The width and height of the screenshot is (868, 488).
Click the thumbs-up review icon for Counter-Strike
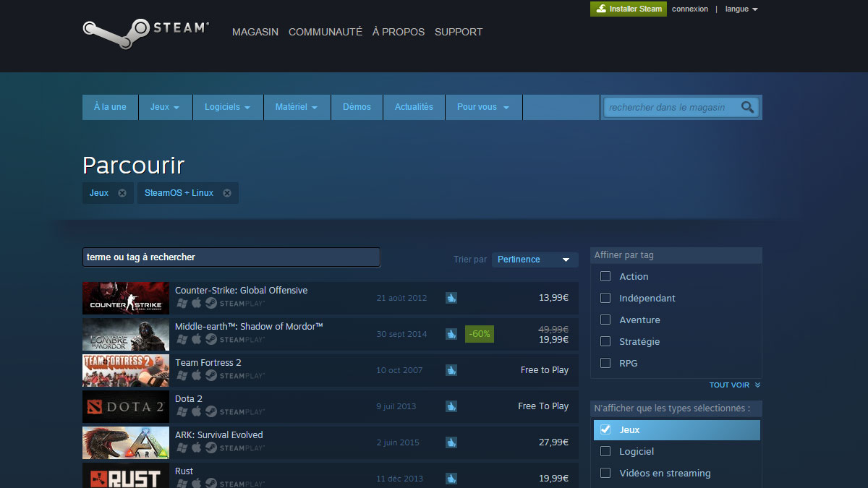(451, 298)
